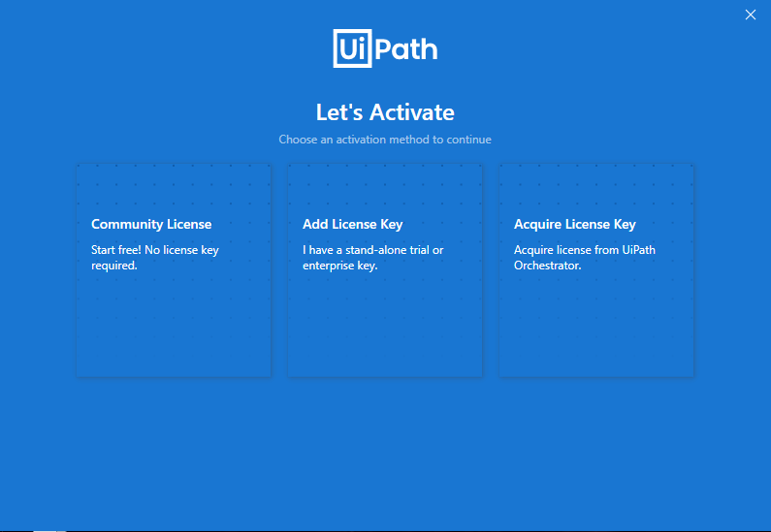The image size is (771, 532).
Task: Click 'Choose an activation method to continue' text
Action: point(385,140)
